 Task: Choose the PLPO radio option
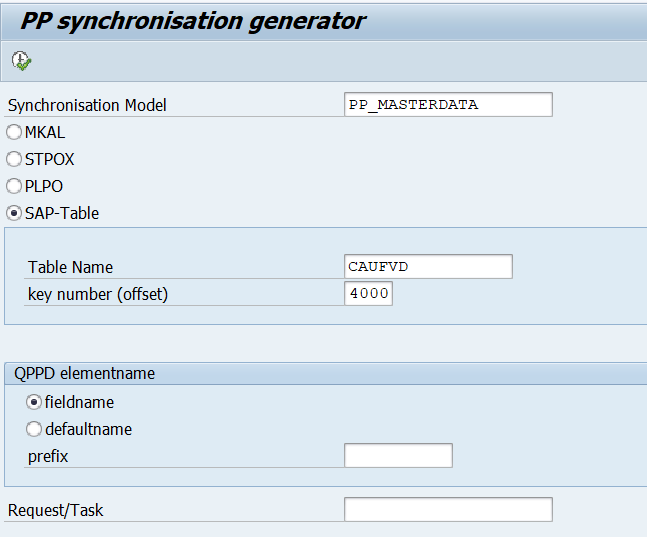pos(14,186)
